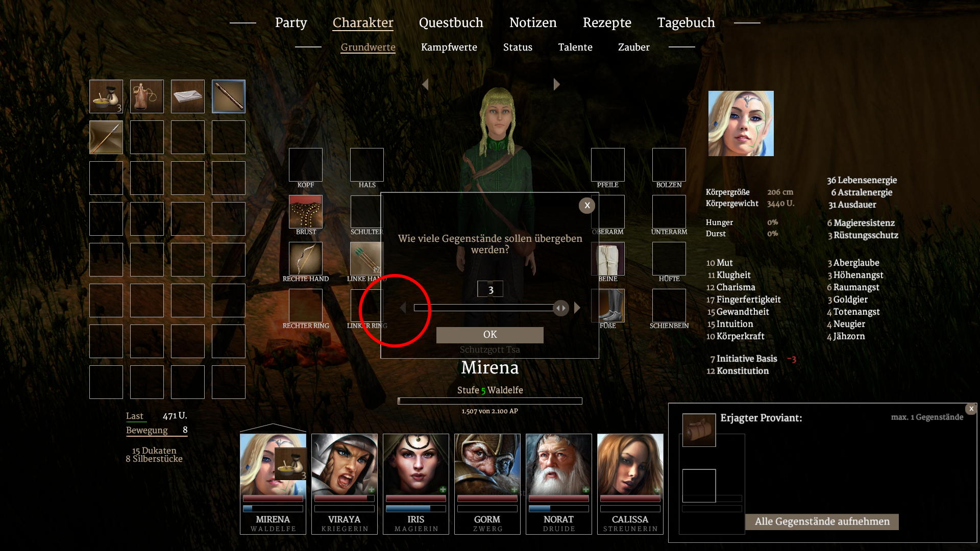Rotate character model to the right
Viewport: 980px width, 551px height.
556,84
